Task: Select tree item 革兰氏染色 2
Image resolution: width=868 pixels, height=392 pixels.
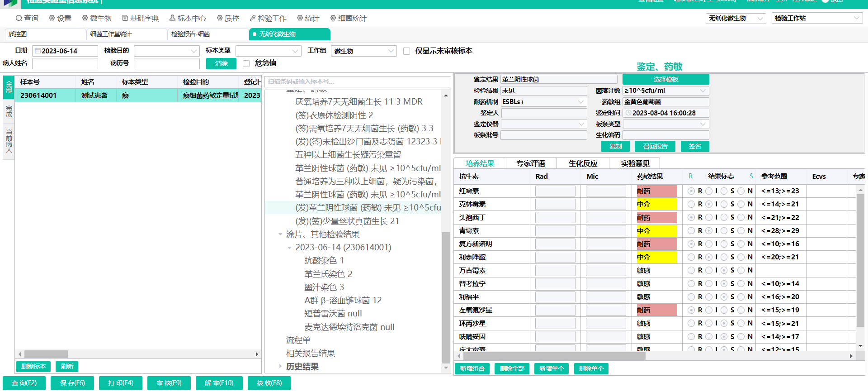Action: pyautogui.click(x=328, y=274)
